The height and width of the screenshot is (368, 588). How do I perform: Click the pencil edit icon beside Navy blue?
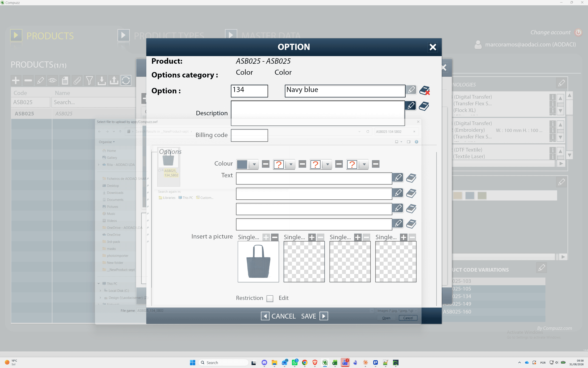pos(411,90)
